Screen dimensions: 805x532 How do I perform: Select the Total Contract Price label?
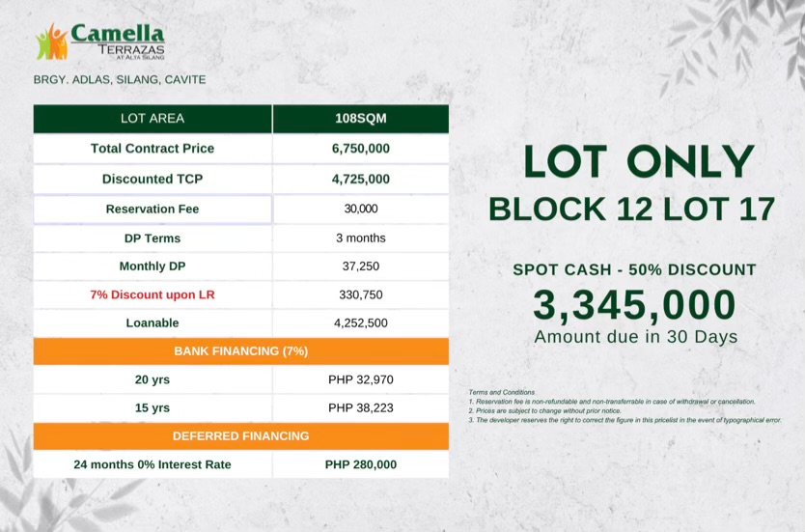[153, 149]
